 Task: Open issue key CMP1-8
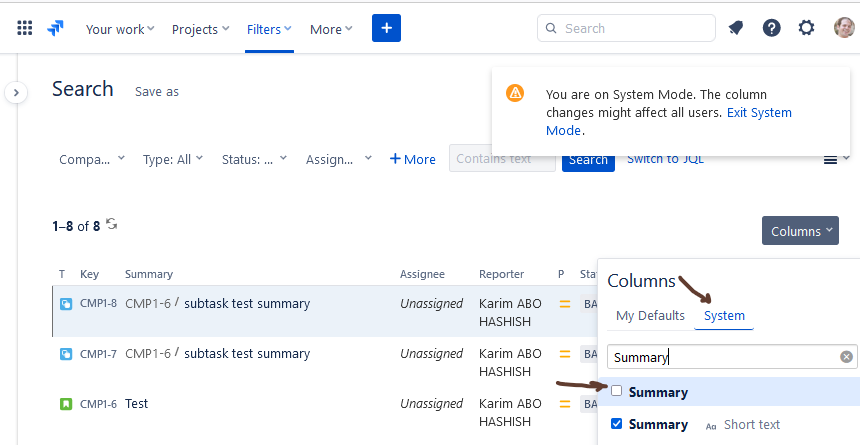98,303
